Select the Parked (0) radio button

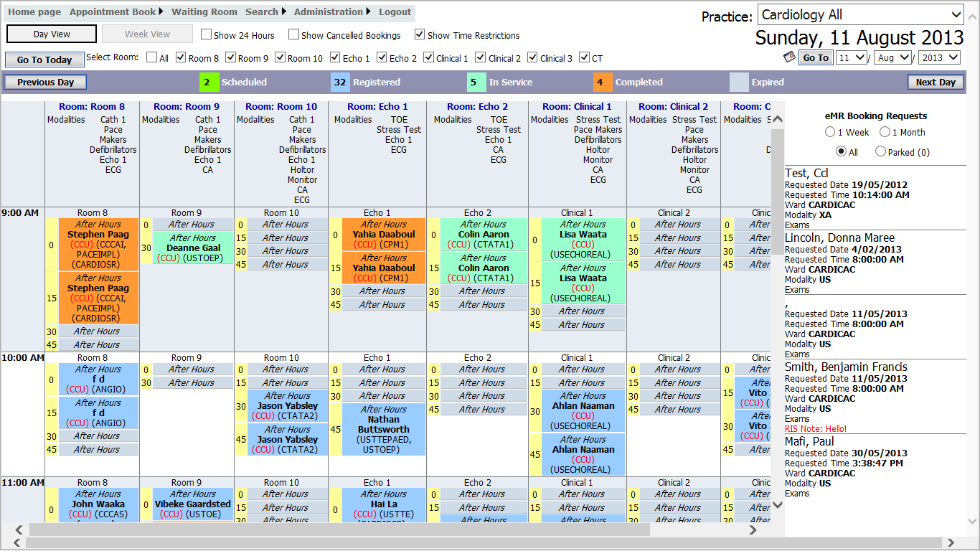pos(880,151)
